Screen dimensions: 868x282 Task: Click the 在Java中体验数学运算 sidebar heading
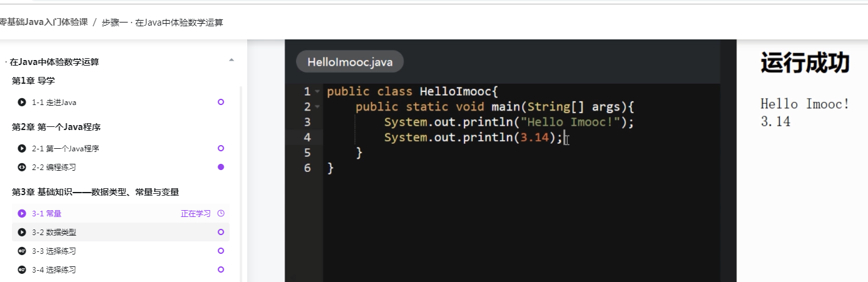click(x=53, y=62)
